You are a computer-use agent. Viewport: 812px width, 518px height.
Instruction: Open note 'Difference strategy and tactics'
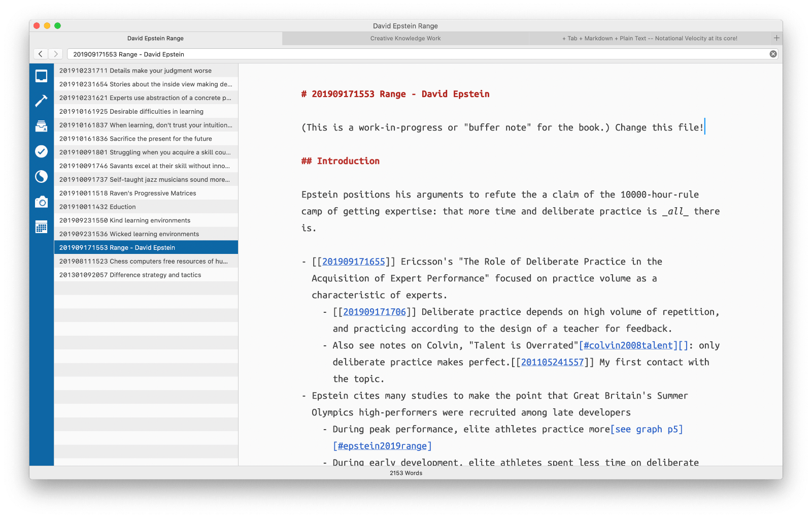[146, 275]
